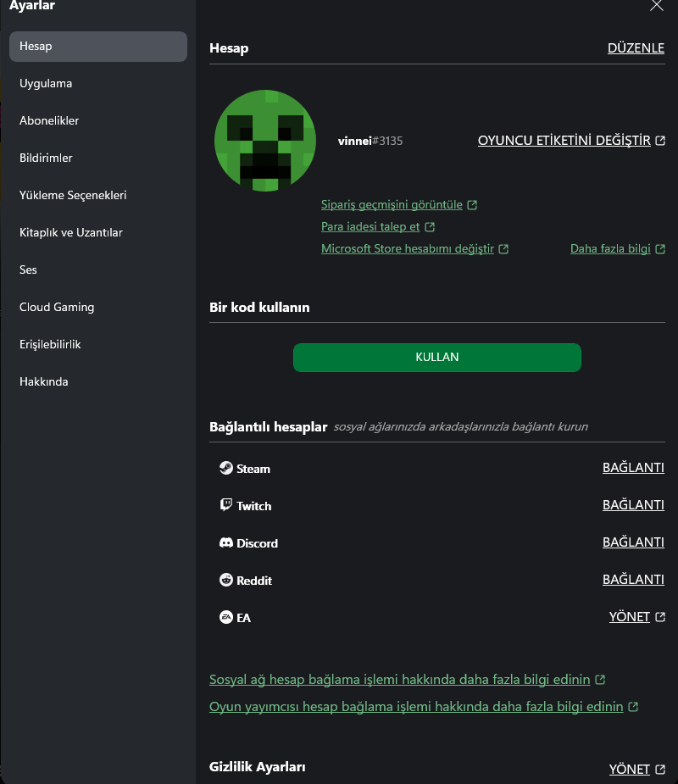The height and width of the screenshot is (784, 678).
Task: Click external-link icon after Para iadesi talep et
Action: 430,227
